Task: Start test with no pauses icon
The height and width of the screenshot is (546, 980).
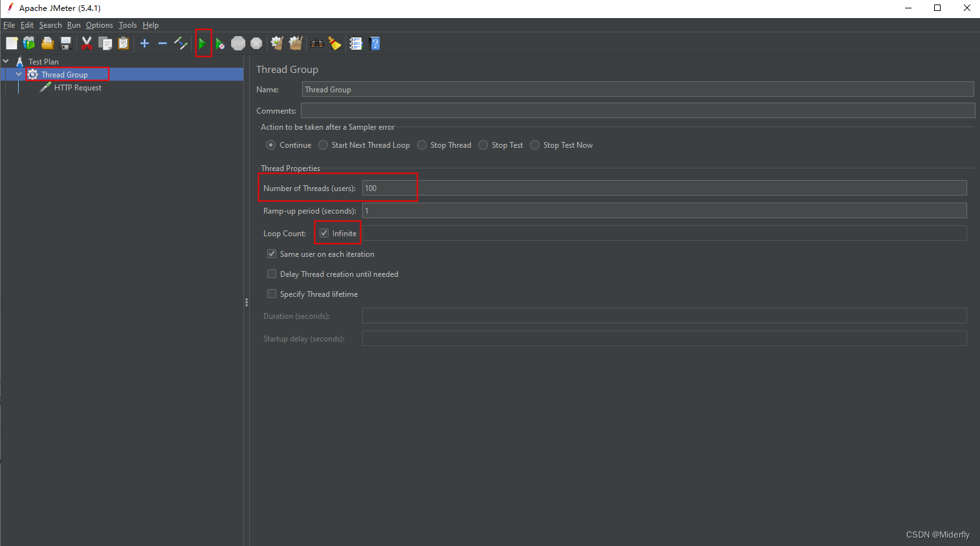Action: coord(220,43)
